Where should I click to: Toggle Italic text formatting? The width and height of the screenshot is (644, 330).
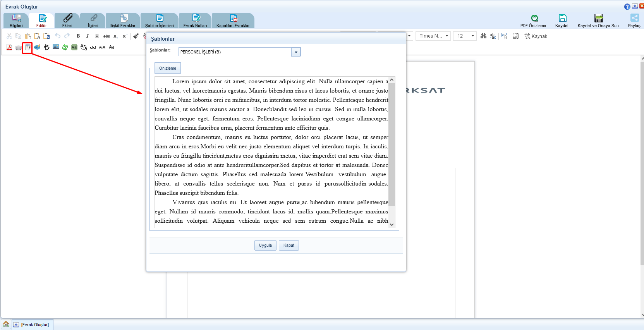88,36
